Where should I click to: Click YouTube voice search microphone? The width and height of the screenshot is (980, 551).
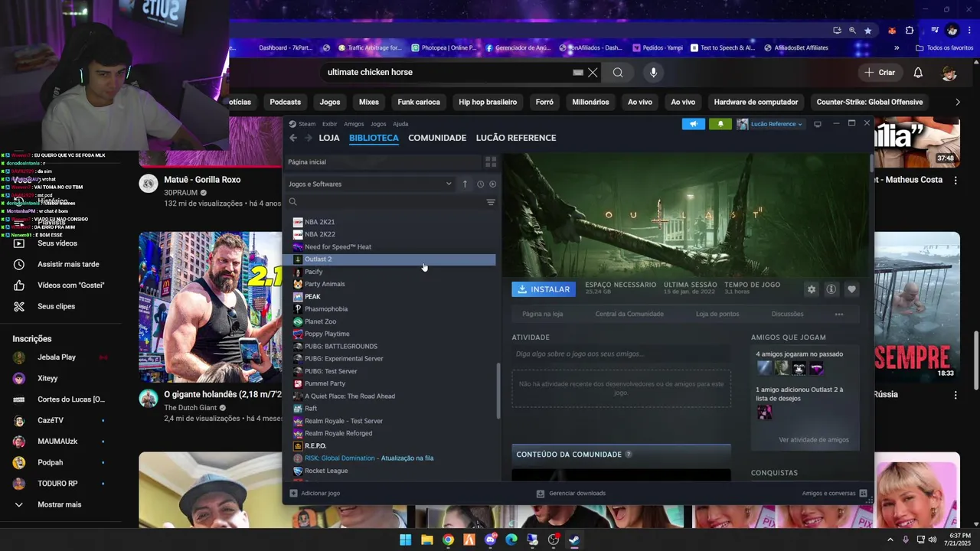tap(653, 72)
